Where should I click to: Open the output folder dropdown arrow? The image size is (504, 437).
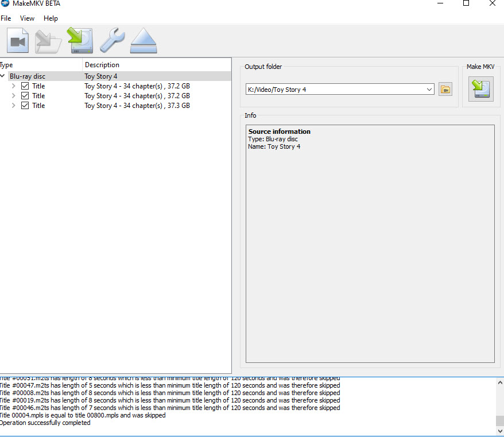click(x=429, y=90)
